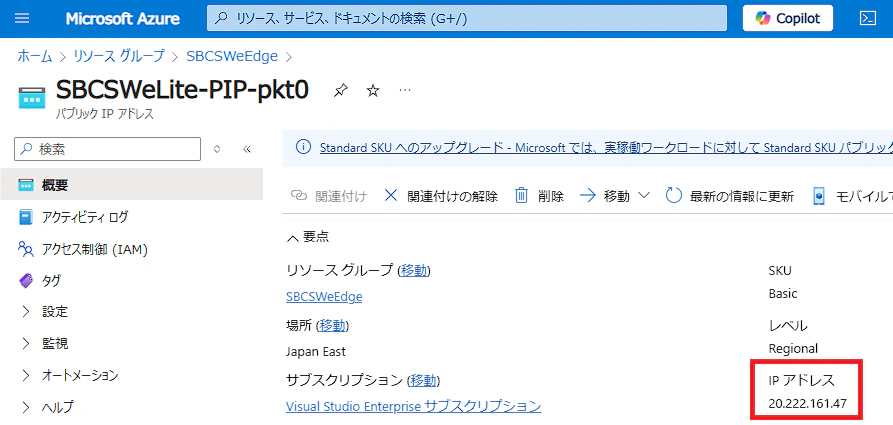
Task: Open SBCSWeEdge resource group link
Action: (324, 296)
